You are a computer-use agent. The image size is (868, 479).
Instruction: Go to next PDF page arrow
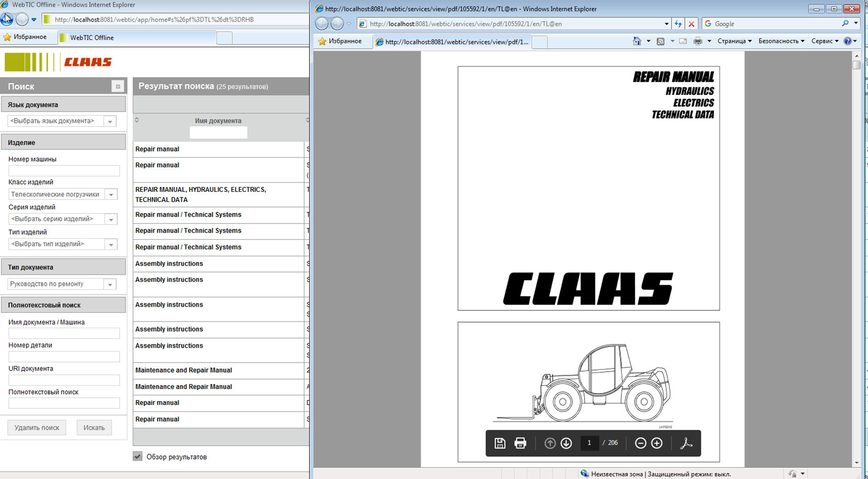tap(566, 443)
